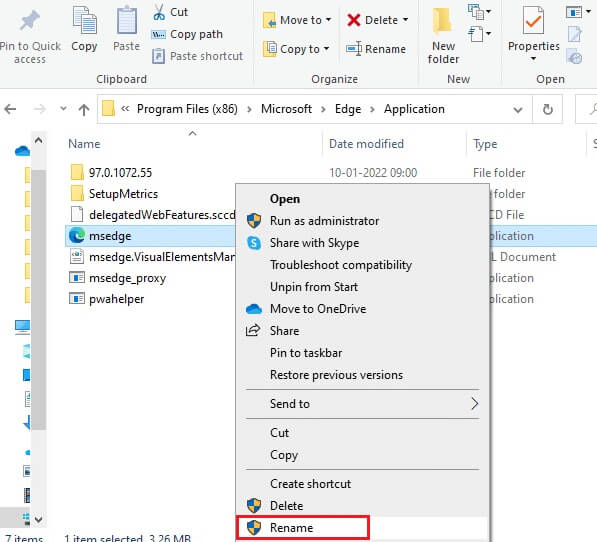Image resolution: width=597 pixels, height=542 pixels.
Task: Sort by Date modified column header
Action: click(x=366, y=144)
